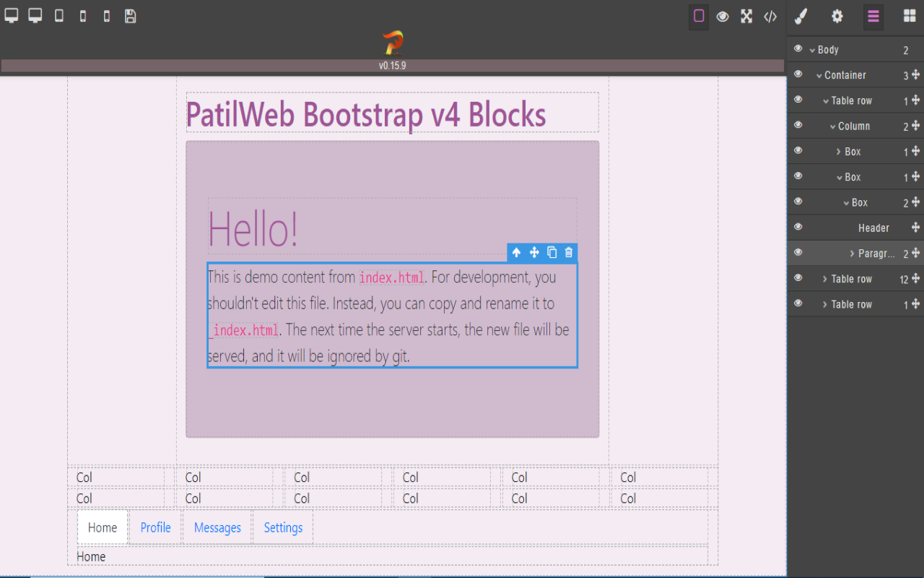Open the blocks library grid panel
Screen dimensions: 924x578
tap(909, 16)
